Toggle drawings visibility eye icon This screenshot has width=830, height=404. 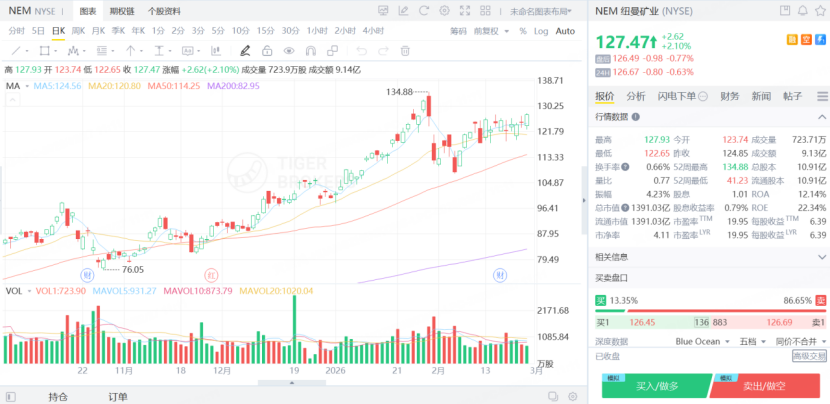(288, 51)
